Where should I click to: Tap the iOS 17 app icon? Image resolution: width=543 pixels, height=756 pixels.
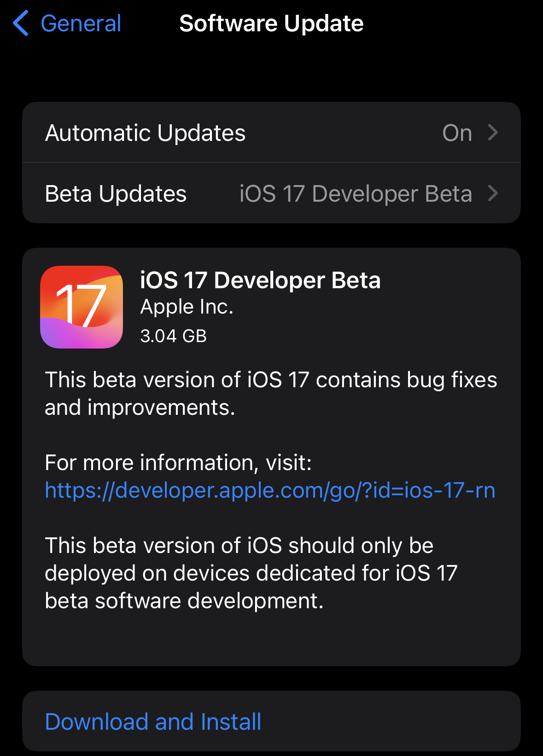(82, 307)
